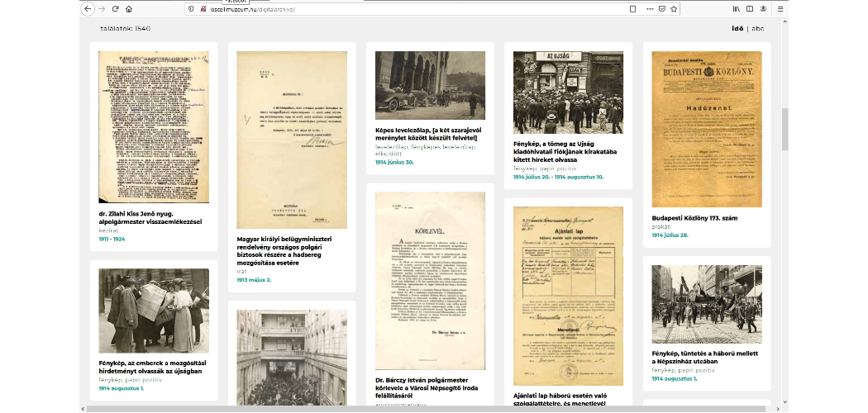Open the 'dr. Zilahi Kiss Jenő' manuscript title

click(x=150, y=217)
